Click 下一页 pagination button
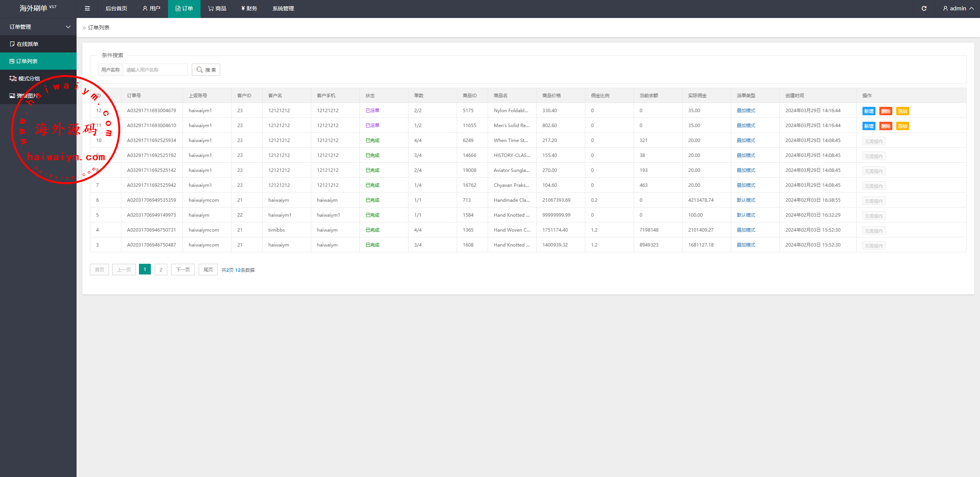Viewport: 980px width, 477px height. tap(183, 270)
